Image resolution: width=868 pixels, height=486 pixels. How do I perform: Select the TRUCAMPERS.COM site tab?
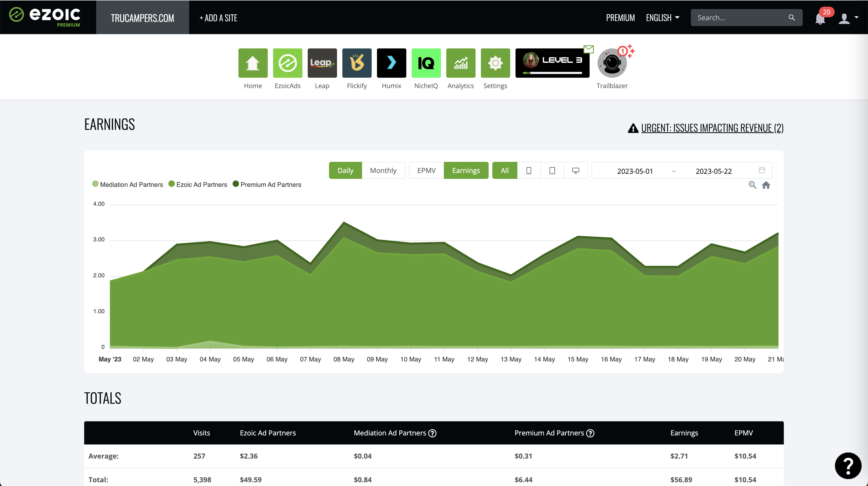[x=143, y=18]
